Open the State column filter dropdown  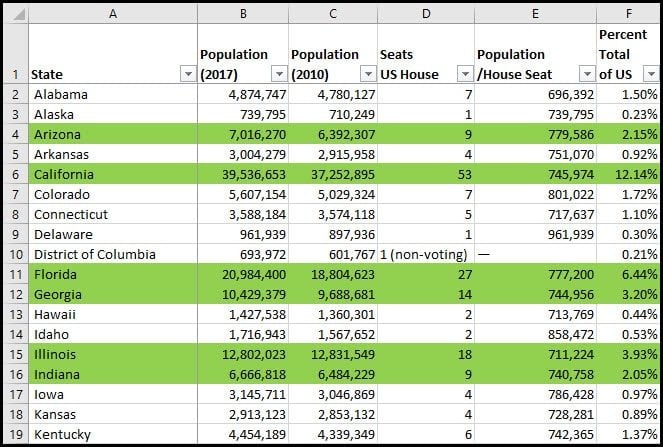pyautogui.click(x=188, y=74)
